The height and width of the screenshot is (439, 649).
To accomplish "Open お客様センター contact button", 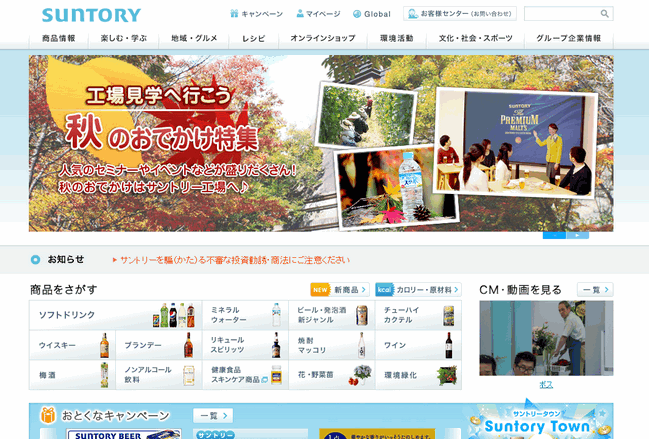I will coord(460,14).
